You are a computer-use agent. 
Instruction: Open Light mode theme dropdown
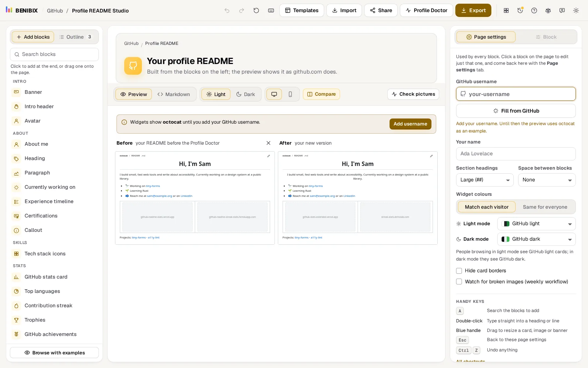point(537,224)
